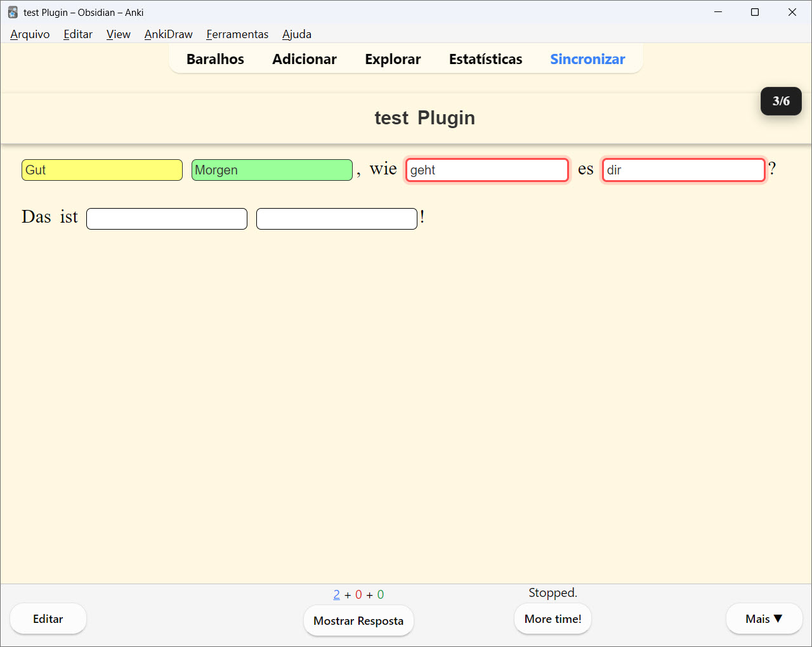Click the 3/6 progress counter badge
The width and height of the screenshot is (812, 647).
[781, 101]
